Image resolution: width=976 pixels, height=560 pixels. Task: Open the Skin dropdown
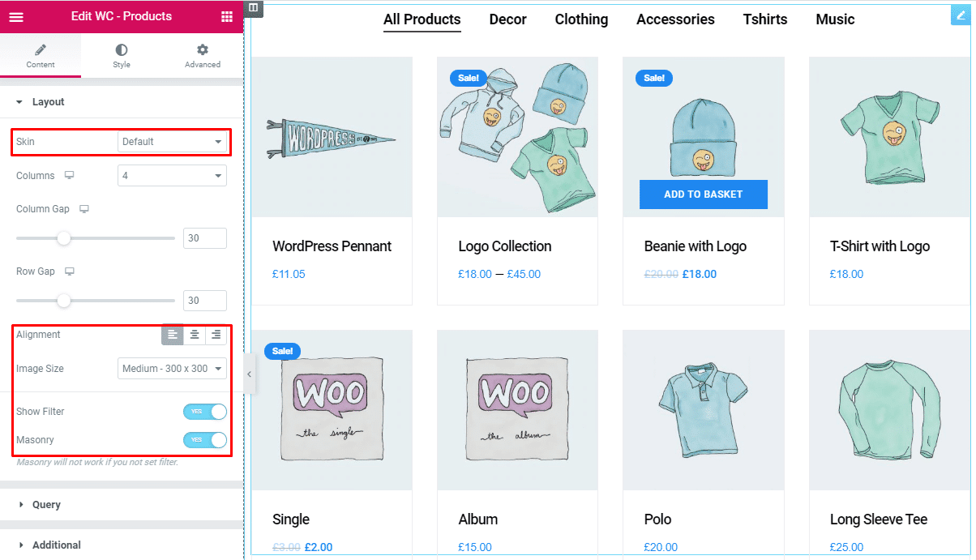pyautogui.click(x=172, y=142)
